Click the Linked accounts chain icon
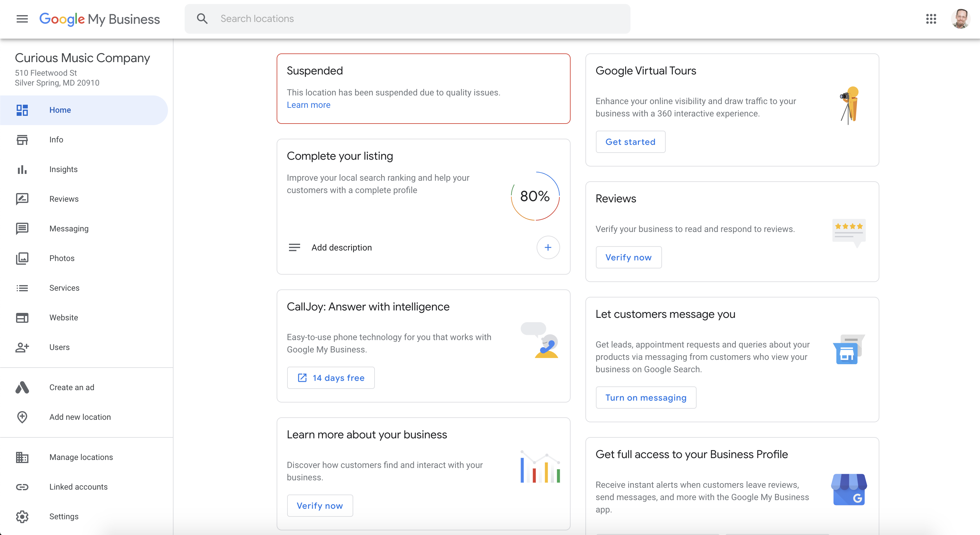The image size is (980, 535). (22, 487)
